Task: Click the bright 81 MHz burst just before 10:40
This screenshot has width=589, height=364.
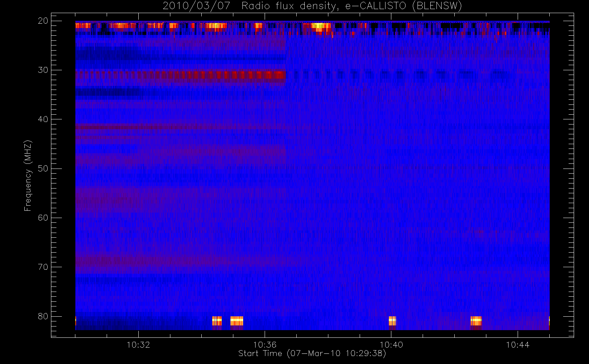Action: 392,321
